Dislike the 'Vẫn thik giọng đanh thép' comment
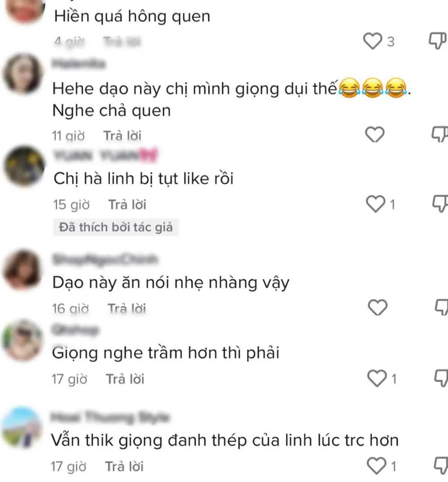Image resolution: width=448 pixels, height=482 pixels. [441, 465]
